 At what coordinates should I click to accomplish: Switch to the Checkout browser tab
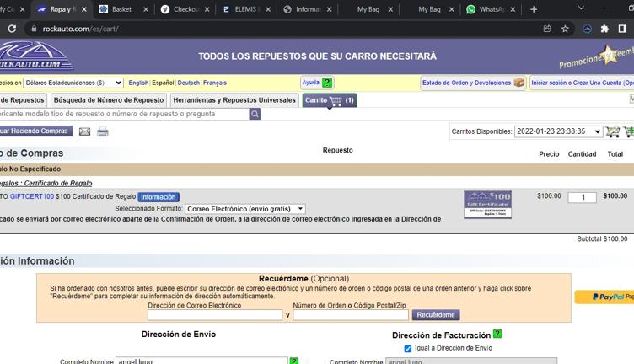pos(185,9)
